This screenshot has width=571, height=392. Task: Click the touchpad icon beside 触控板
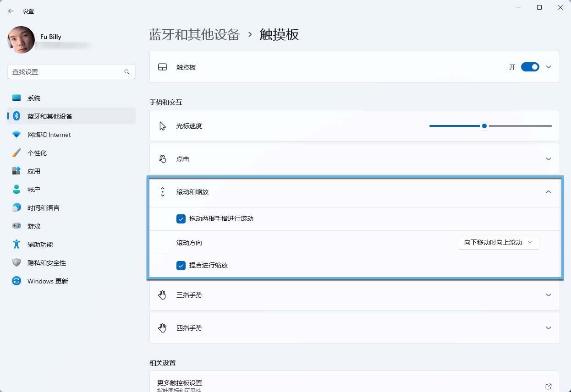[162, 67]
